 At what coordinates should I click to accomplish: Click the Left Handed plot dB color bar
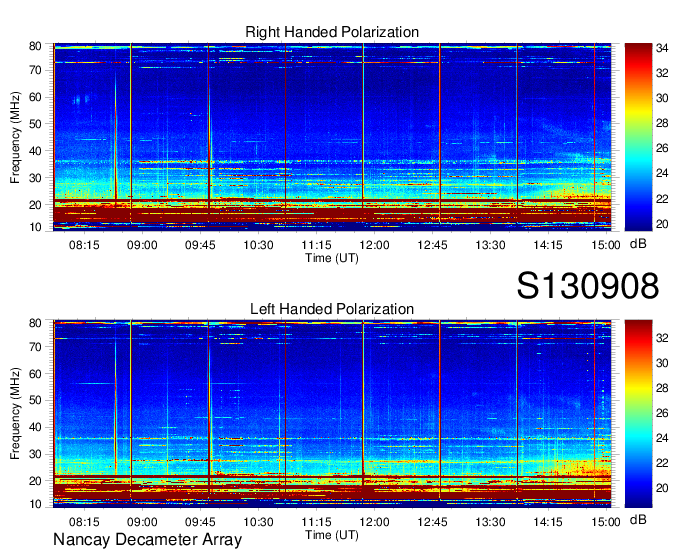point(638,414)
